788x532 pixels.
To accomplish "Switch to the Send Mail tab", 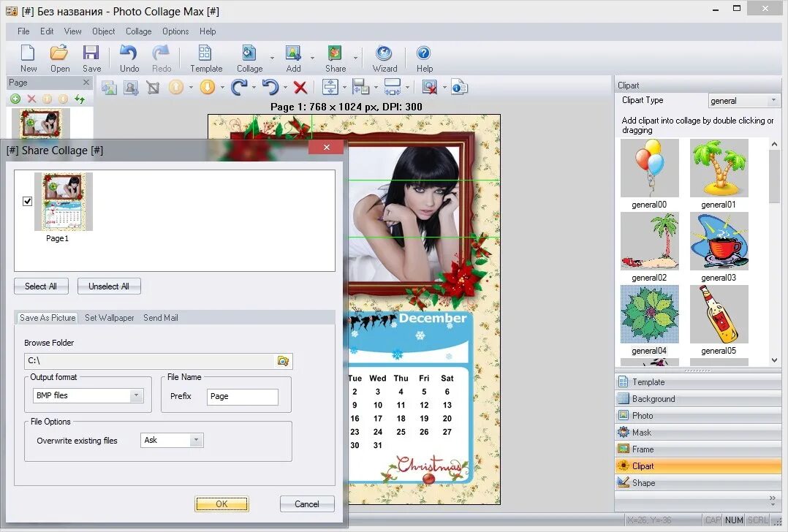I will tap(161, 317).
